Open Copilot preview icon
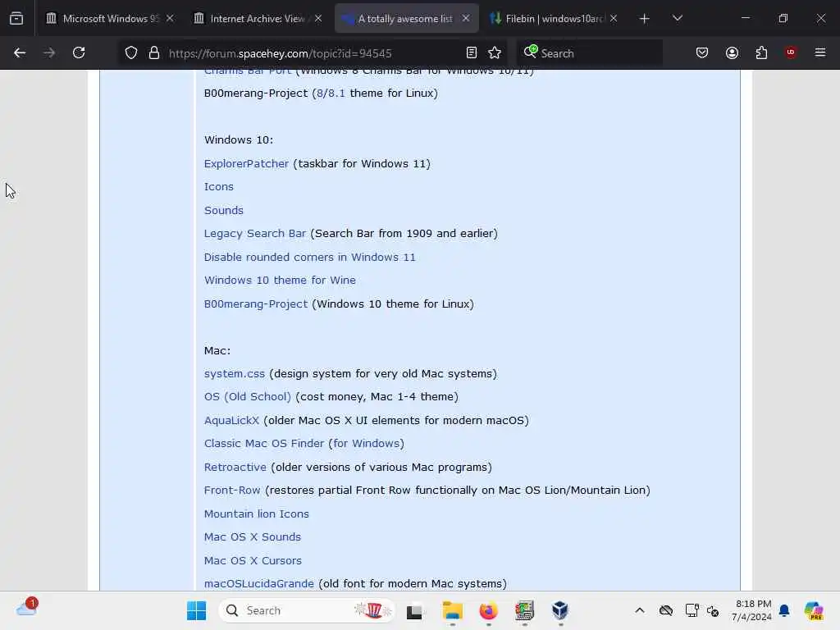This screenshot has height=630, width=840. 814,610
